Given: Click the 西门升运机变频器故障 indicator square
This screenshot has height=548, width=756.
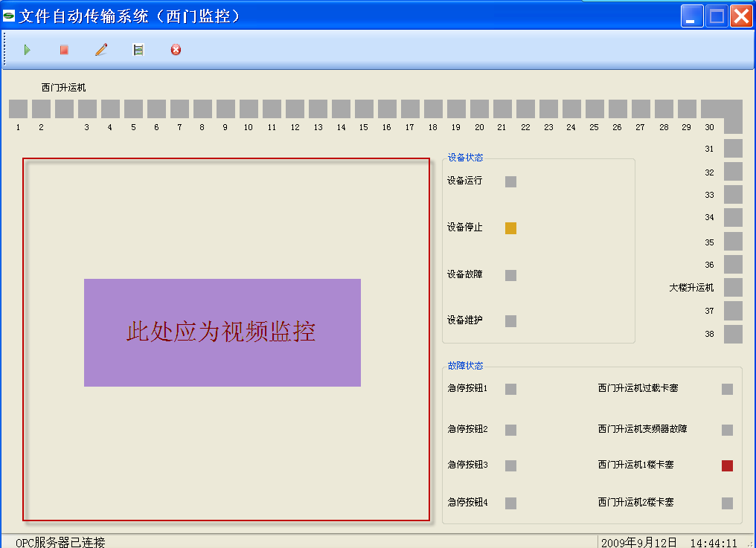Looking at the screenshot, I should pos(728,430).
